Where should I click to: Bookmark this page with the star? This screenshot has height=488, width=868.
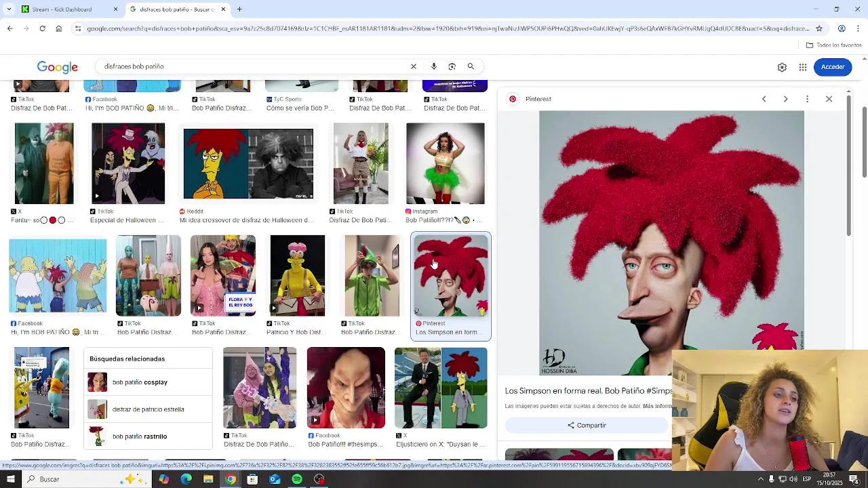(x=819, y=28)
